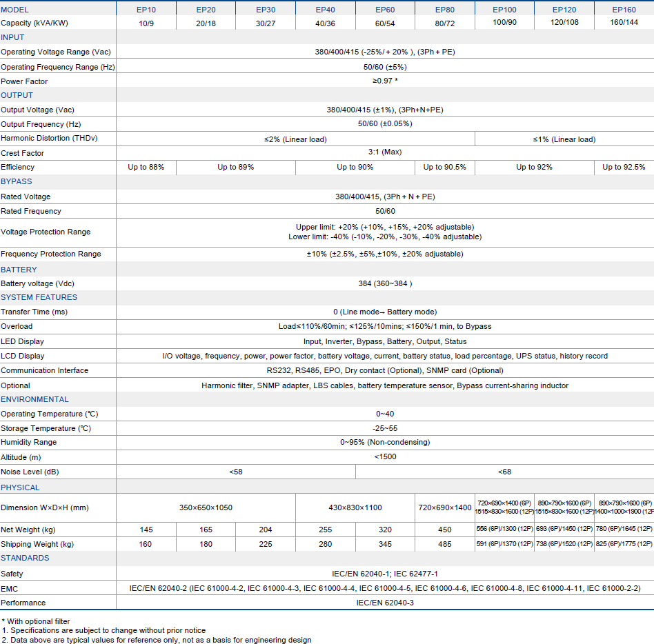Click the '≤1% (Linear load)' distortion cell
This screenshot has width=654, height=644.
pyautogui.click(x=564, y=139)
